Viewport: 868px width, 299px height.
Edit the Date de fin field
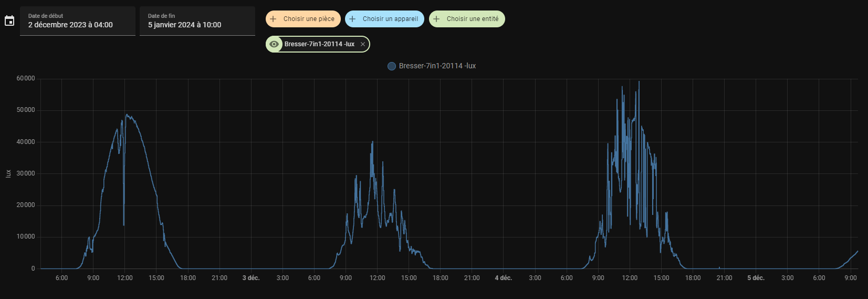point(197,21)
